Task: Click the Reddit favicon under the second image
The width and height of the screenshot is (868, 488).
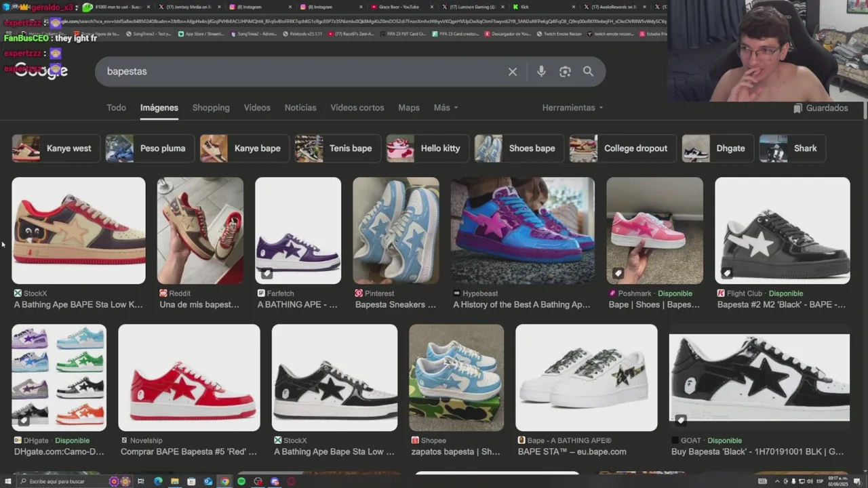Action: click(163, 293)
